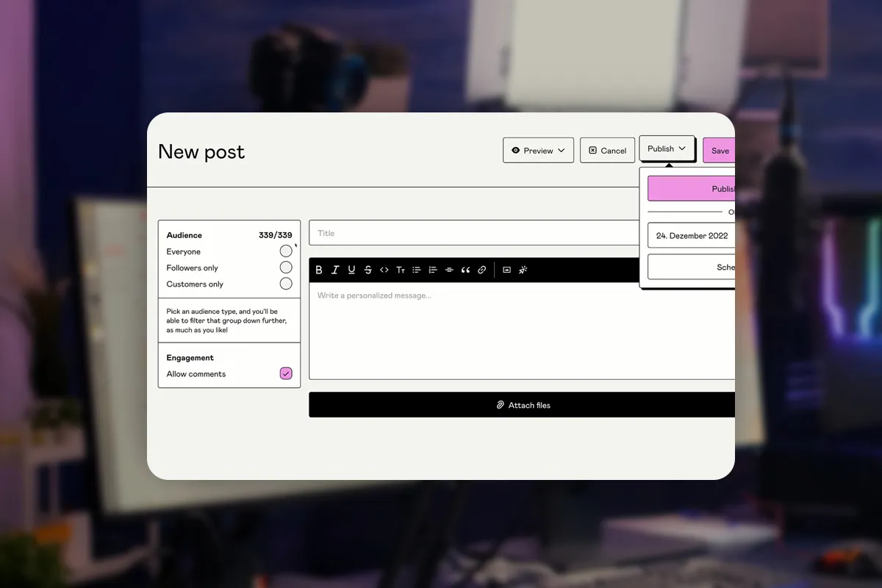Cancel the new post
The image size is (882, 588).
click(607, 150)
